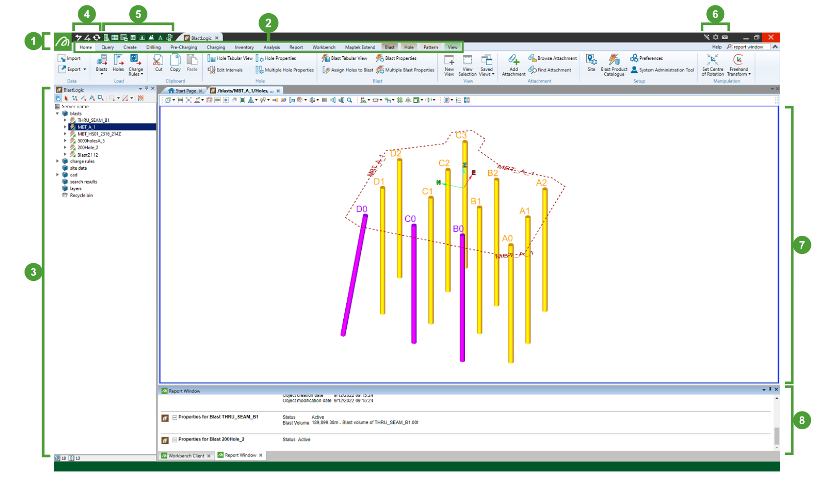The width and height of the screenshot is (834, 504).
Task: Click the ribbon search field containing "report window"
Action: pyautogui.click(x=751, y=47)
